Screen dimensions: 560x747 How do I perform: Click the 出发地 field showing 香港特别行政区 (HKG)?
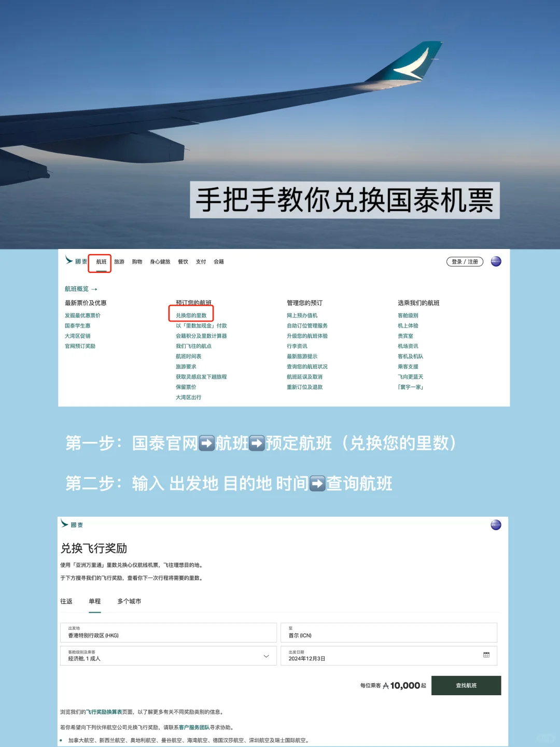click(x=169, y=632)
